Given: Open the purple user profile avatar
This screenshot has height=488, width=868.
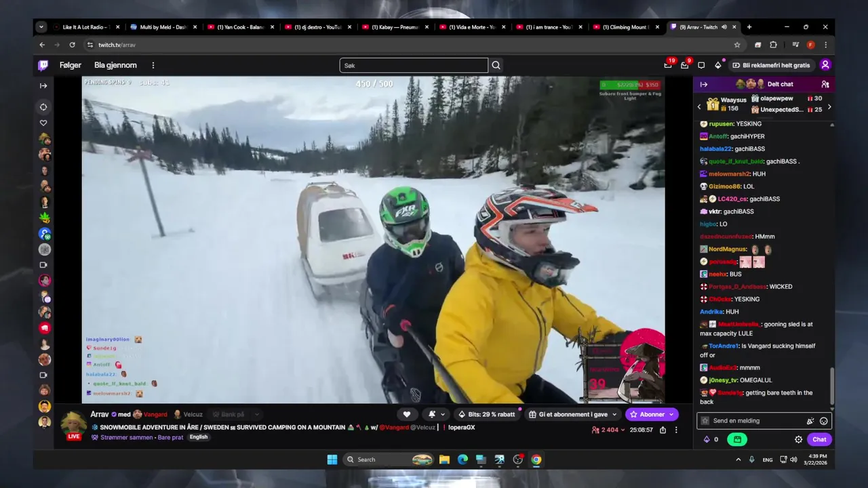Looking at the screenshot, I should point(825,65).
